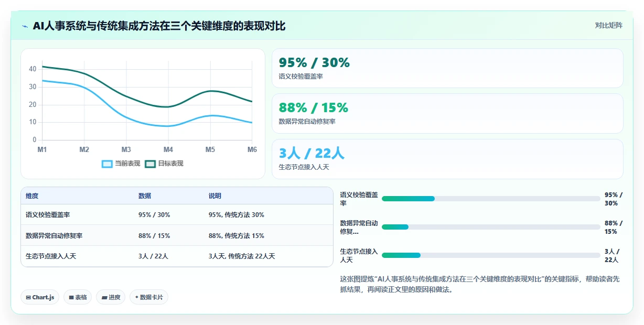Select the 88% / 15% metric card value
The image size is (644, 325).
pyautogui.click(x=314, y=107)
